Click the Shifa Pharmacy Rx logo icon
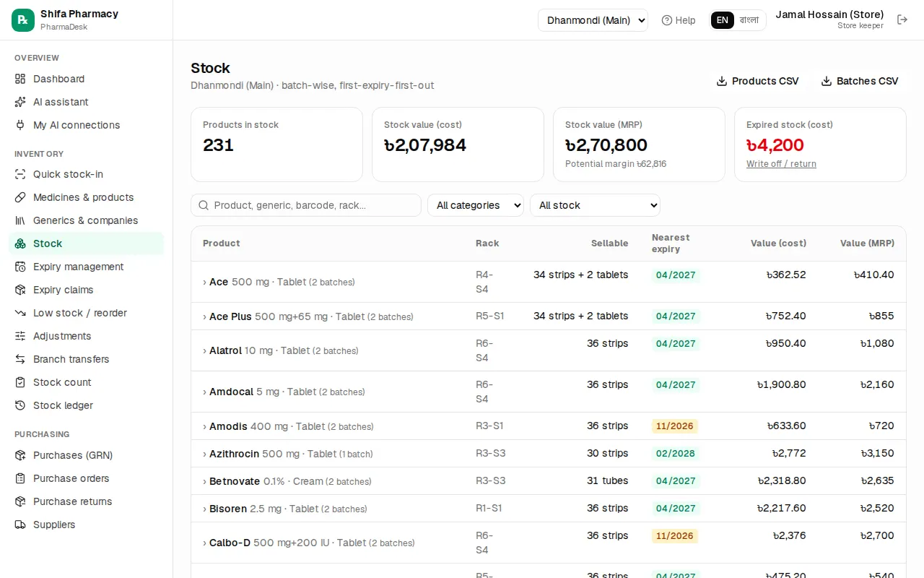Screen dimensions: 924x578 point(23,20)
